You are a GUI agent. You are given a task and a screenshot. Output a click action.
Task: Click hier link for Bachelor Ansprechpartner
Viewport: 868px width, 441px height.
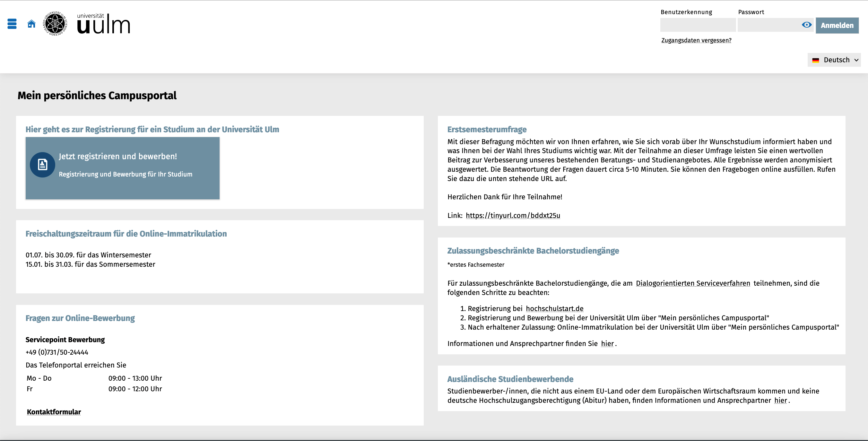click(607, 344)
